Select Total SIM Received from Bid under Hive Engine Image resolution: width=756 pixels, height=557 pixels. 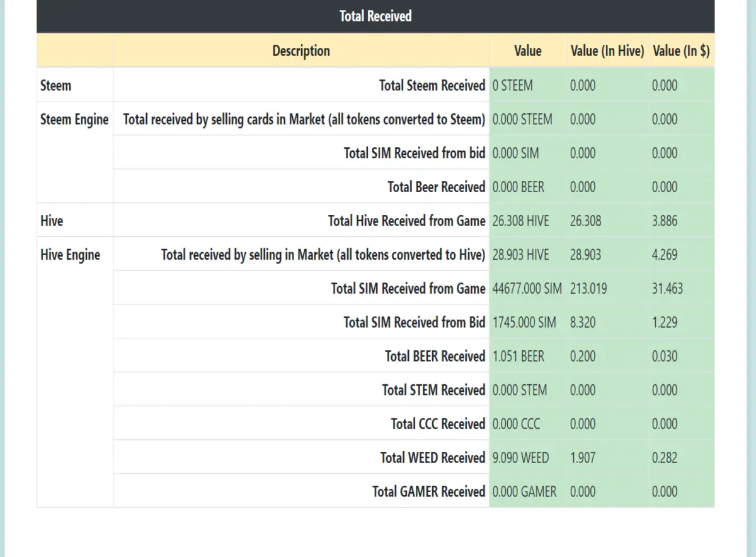[415, 323]
